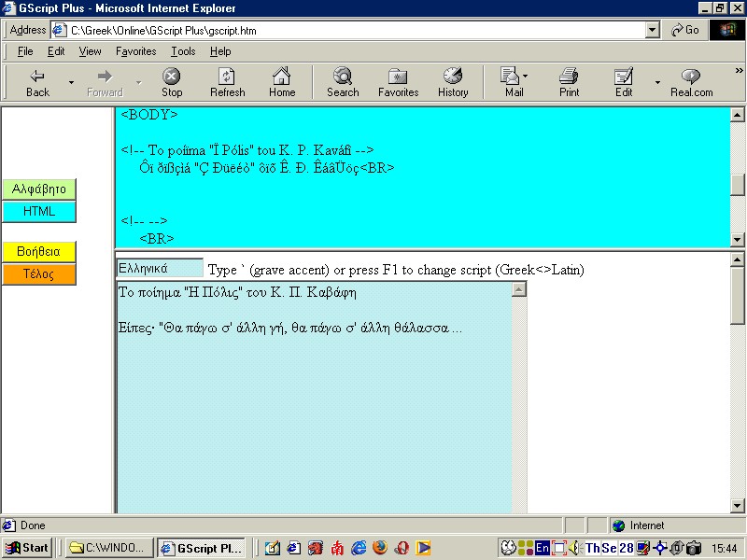The height and width of the screenshot is (560, 747).
Task: Launch Internet Explorer from quick launch
Action: pyautogui.click(x=359, y=548)
